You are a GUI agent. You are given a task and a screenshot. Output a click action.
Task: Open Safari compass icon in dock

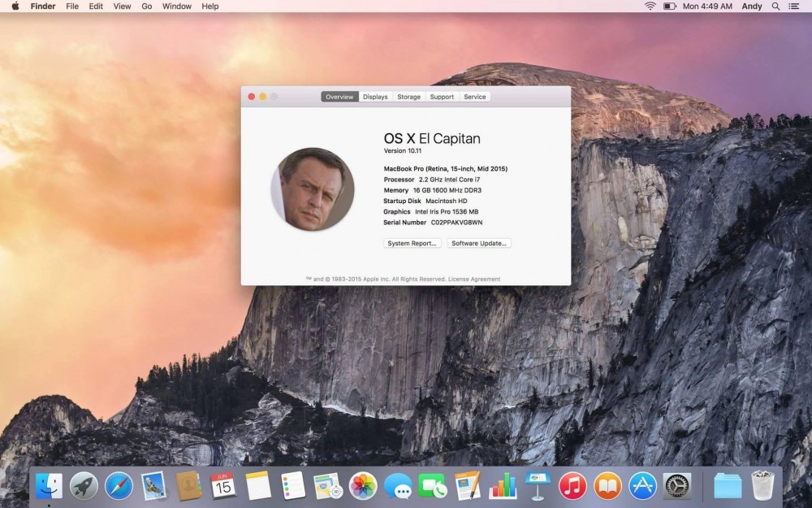click(119, 486)
